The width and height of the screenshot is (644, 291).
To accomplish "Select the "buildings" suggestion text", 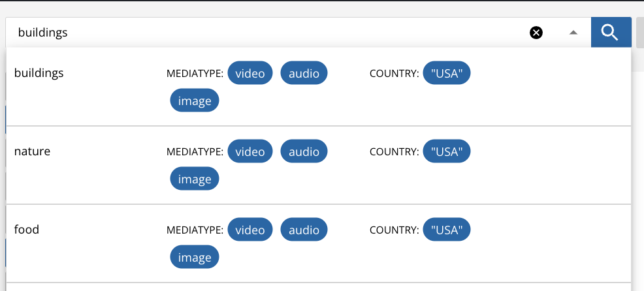I will coord(39,73).
